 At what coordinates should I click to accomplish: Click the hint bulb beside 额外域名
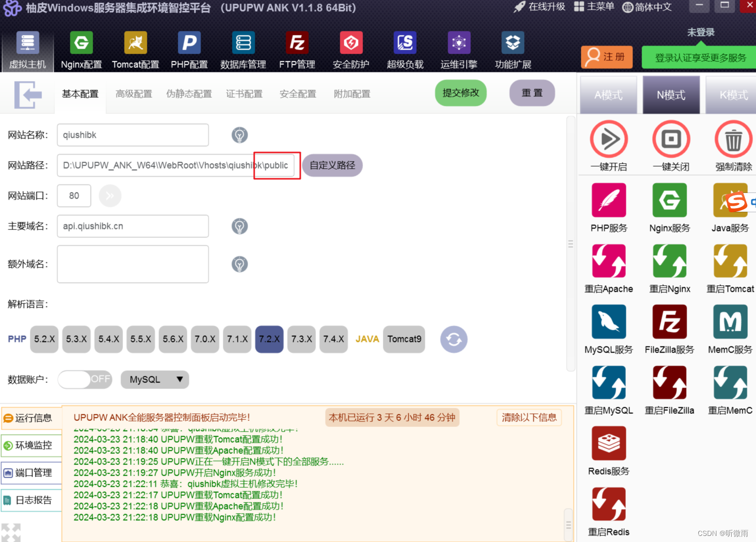(240, 264)
